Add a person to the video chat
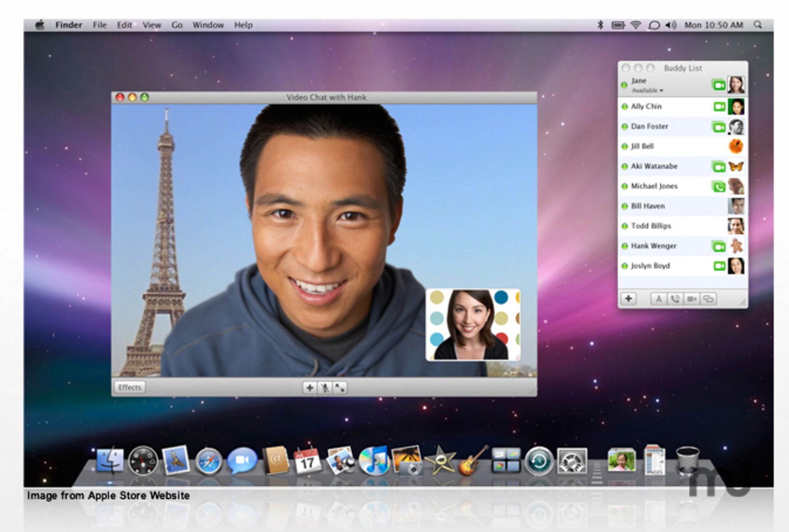 pyautogui.click(x=310, y=387)
